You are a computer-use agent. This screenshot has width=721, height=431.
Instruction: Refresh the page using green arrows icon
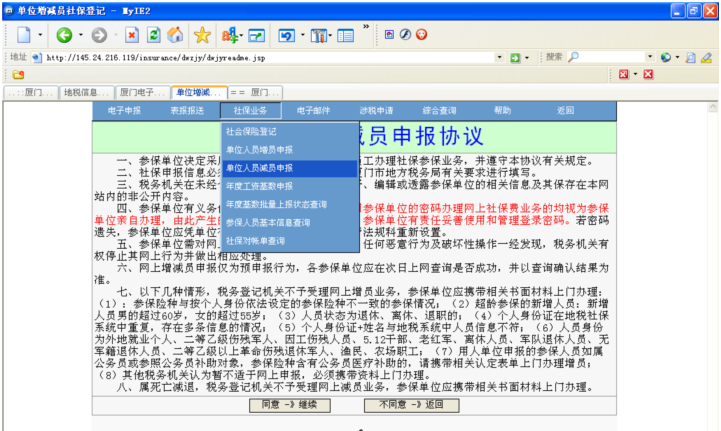[154, 35]
